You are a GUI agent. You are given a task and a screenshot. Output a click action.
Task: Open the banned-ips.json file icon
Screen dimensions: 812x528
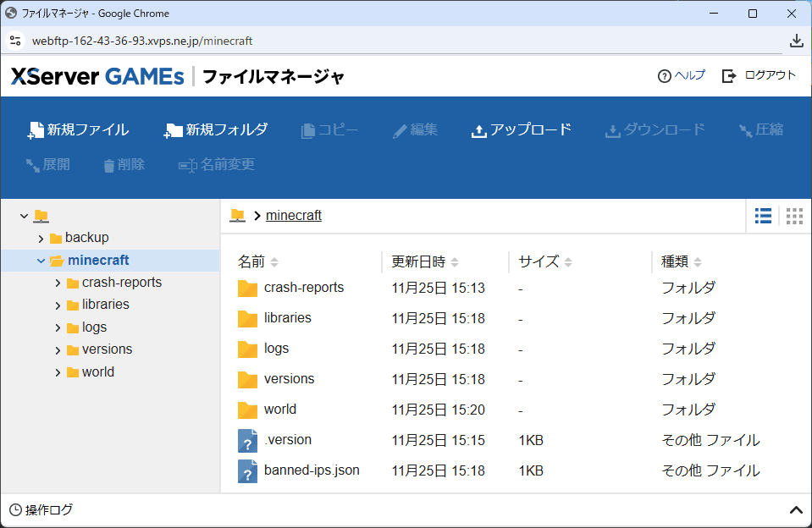(247, 470)
